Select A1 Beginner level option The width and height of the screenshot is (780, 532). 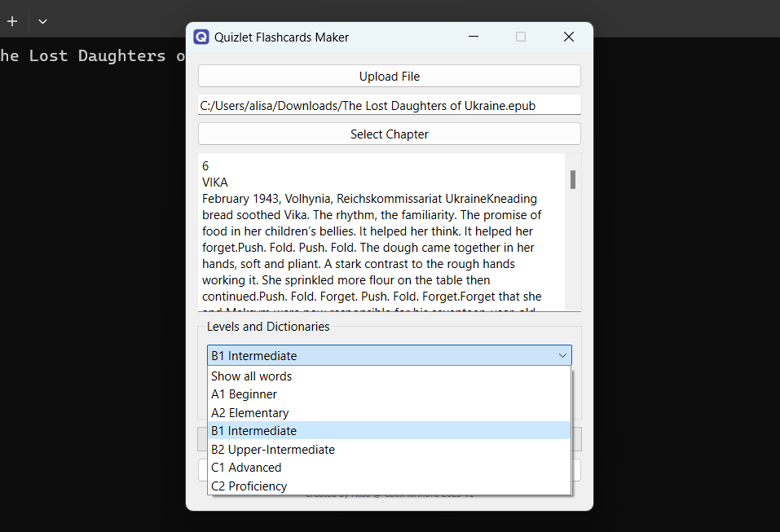[x=389, y=394]
